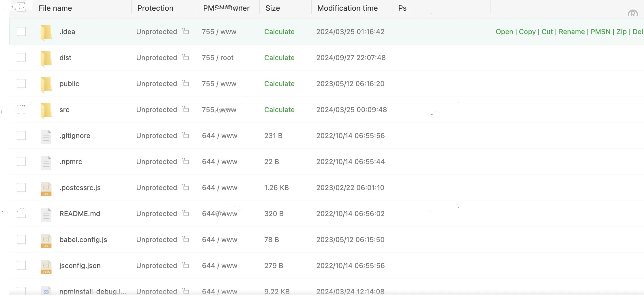The image size is (644, 305).
Task: Click the lock icon in the public row
Action: click(186, 83)
